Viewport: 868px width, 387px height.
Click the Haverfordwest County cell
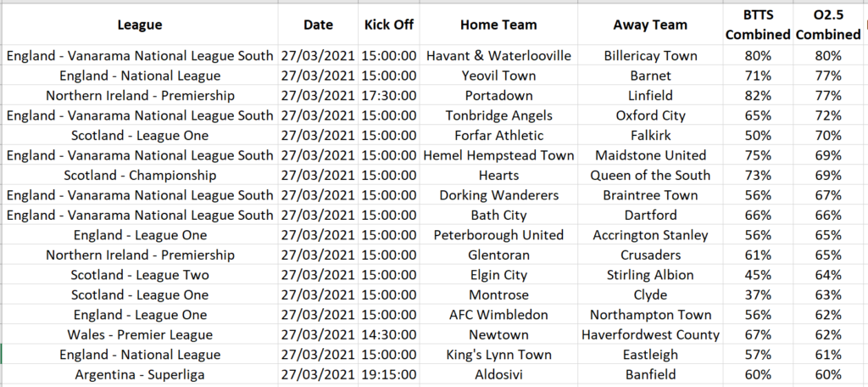point(650,334)
